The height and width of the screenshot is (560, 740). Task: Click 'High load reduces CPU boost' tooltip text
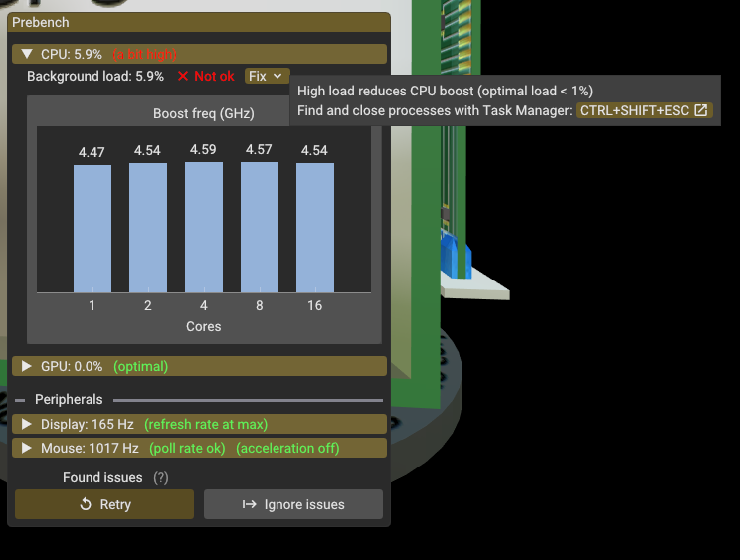point(445,91)
